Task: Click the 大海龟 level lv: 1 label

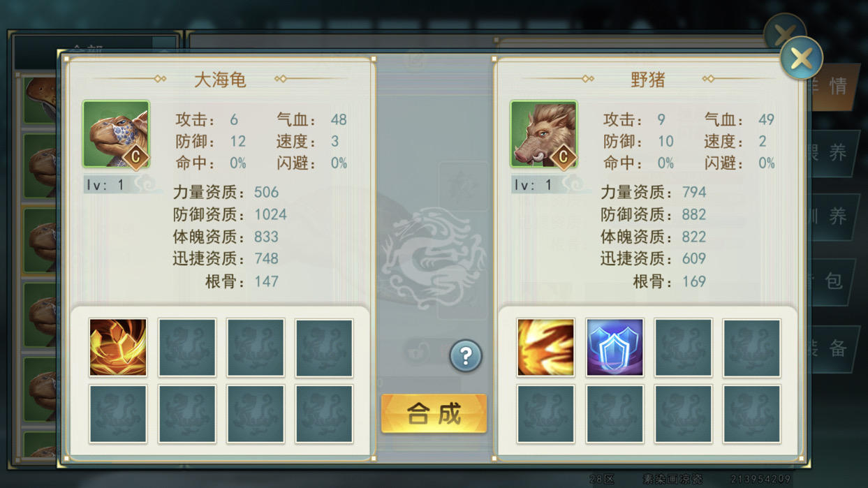Action: 105,185
